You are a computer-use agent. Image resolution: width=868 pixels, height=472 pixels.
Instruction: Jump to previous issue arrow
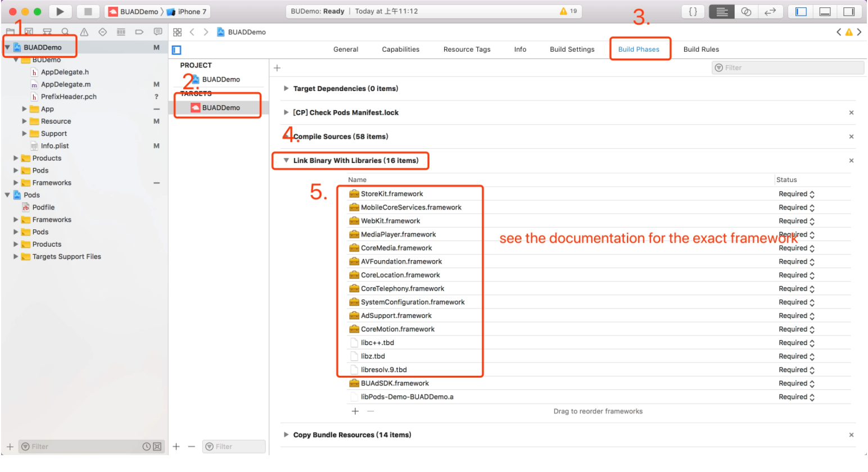[x=839, y=32]
